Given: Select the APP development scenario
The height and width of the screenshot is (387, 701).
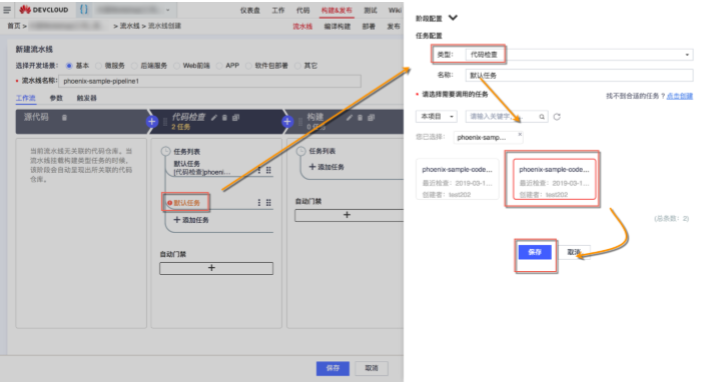Looking at the screenshot, I should [x=219, y=66].
